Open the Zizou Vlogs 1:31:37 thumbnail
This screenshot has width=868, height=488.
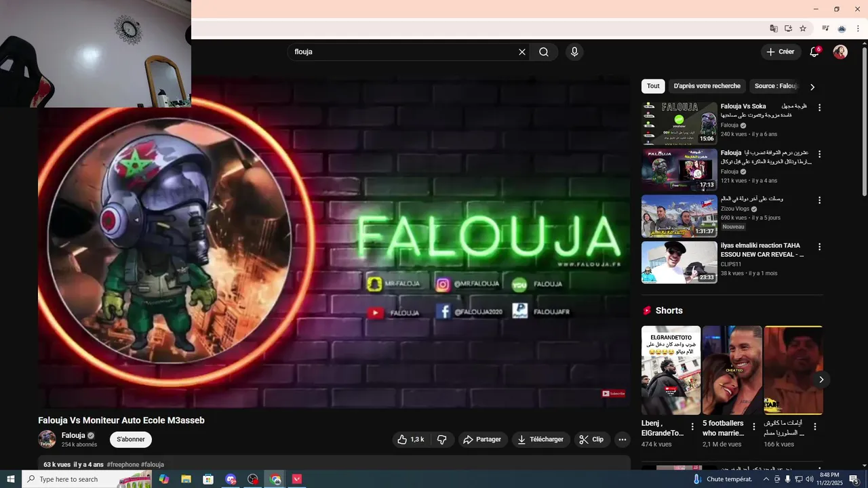click(679, 216)
